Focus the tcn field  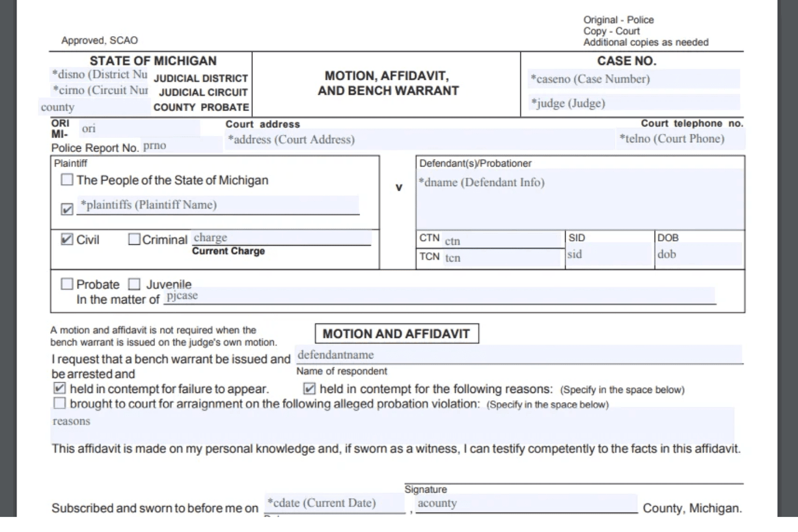click(x=503, y=258)
